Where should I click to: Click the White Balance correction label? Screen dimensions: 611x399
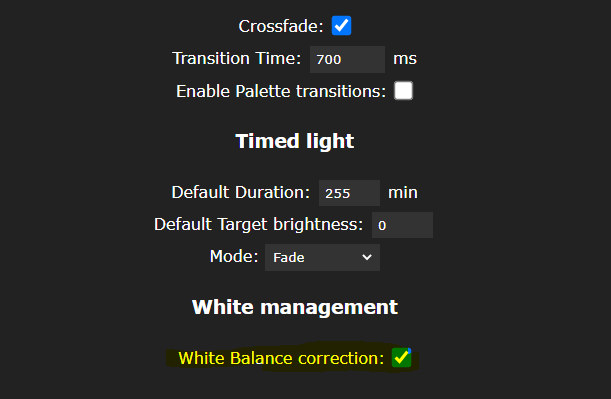(x=281, y=358)
